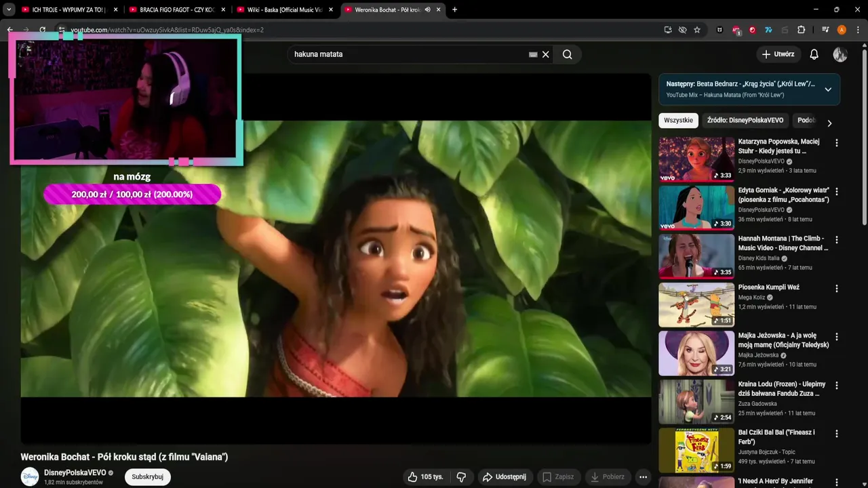The width and height of the screenshot is (868, 488).
Task: Open options for Majka Jeżowska video
Action: pos(837,337)
